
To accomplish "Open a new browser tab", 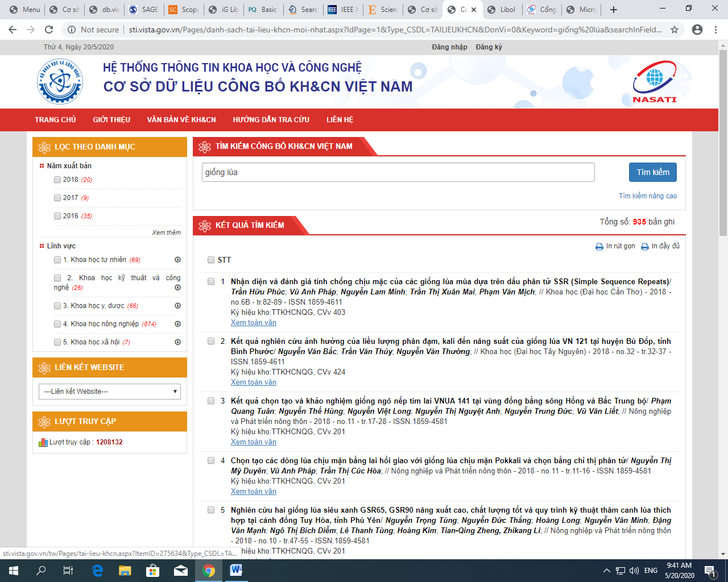I will pos(613,10).
